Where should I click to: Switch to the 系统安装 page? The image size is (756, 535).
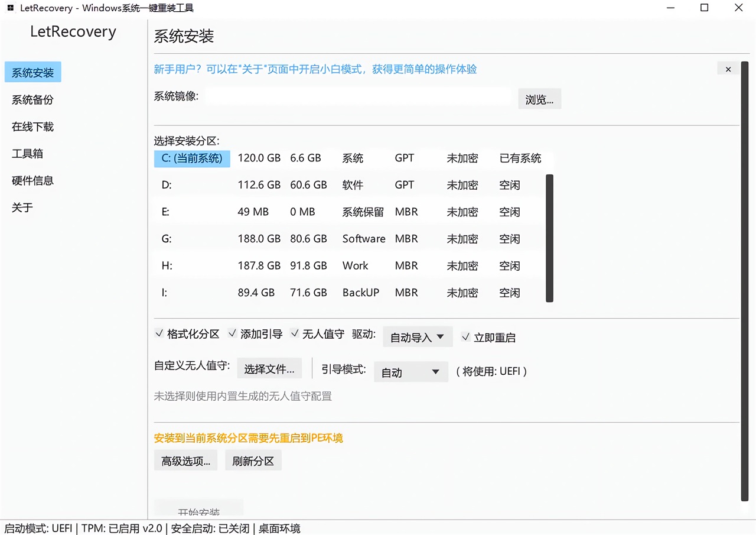[32, 73]
